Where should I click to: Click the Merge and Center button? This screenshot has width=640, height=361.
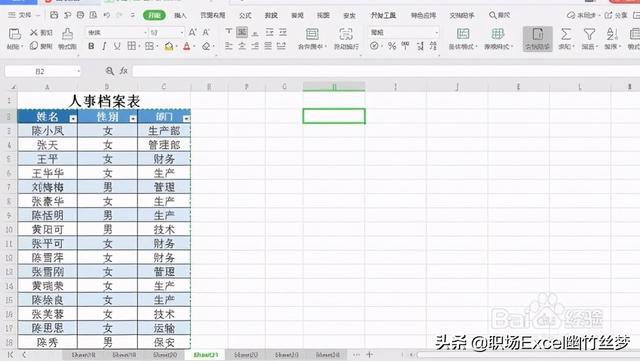click(x=312, y=38)
